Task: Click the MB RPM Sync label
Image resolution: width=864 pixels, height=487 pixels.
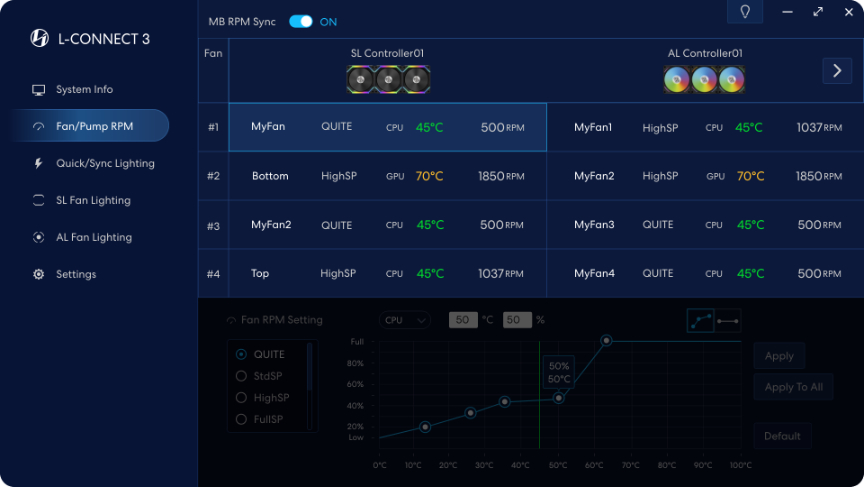Action: [x=242, y=22]
